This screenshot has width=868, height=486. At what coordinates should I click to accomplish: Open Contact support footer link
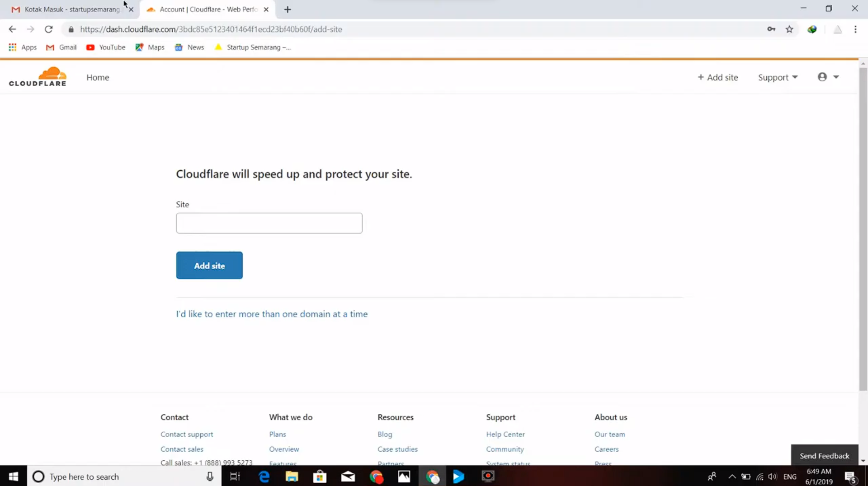(187, 434)
